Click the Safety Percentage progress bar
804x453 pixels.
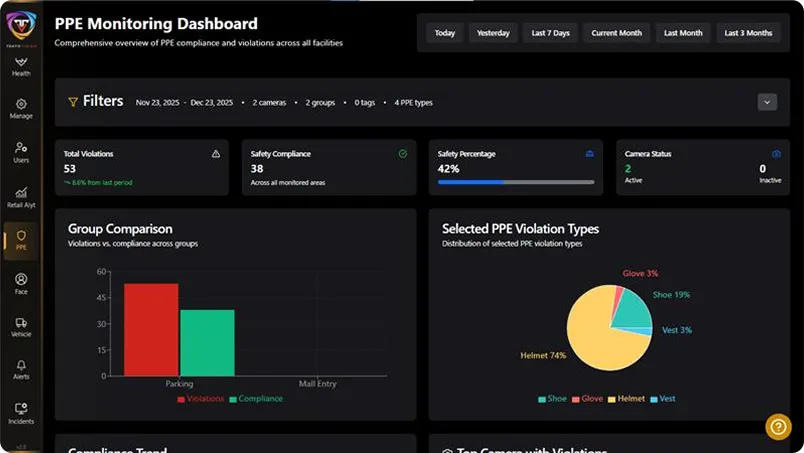pos(516,182)
